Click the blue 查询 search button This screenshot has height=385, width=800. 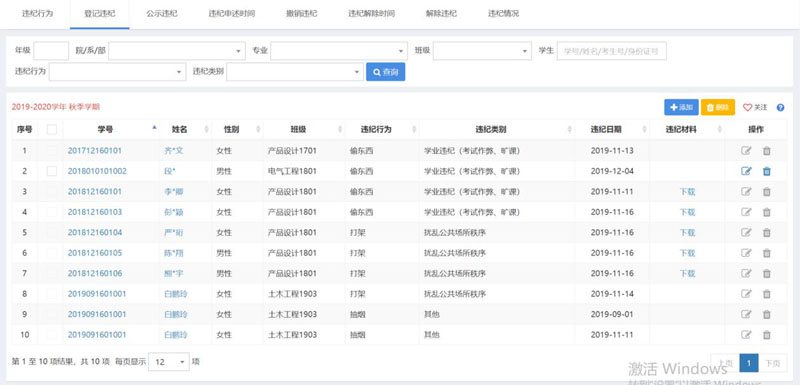[x=386, y=72]
